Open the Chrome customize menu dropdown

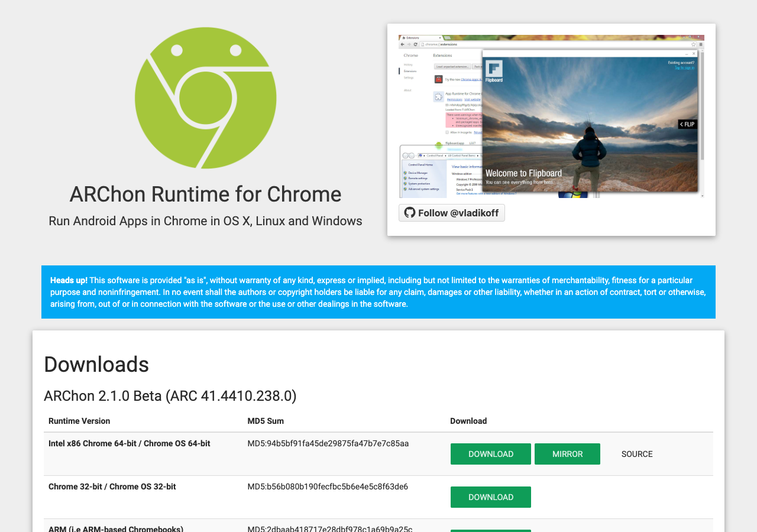tap(701, 43)
